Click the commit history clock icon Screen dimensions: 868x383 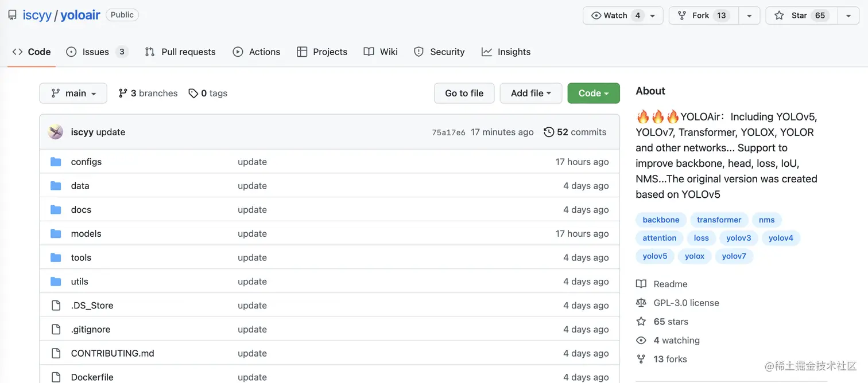tap(549, 132)
